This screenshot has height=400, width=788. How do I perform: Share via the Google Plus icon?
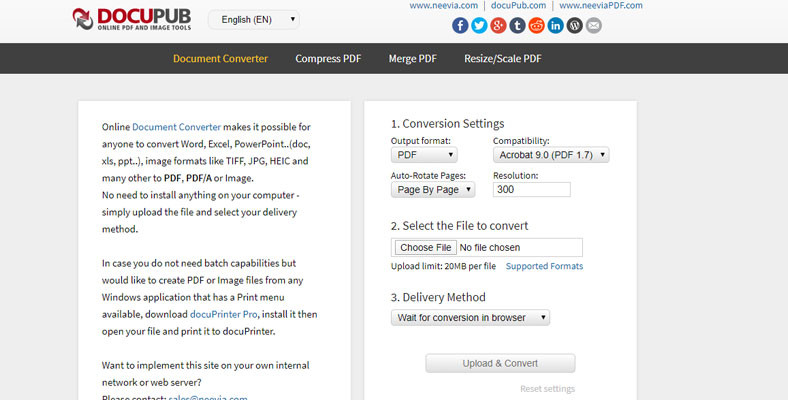[x=498, y=26]
